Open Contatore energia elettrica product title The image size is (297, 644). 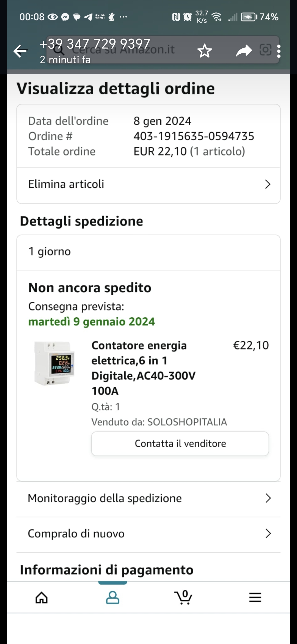tap(144, 368)
